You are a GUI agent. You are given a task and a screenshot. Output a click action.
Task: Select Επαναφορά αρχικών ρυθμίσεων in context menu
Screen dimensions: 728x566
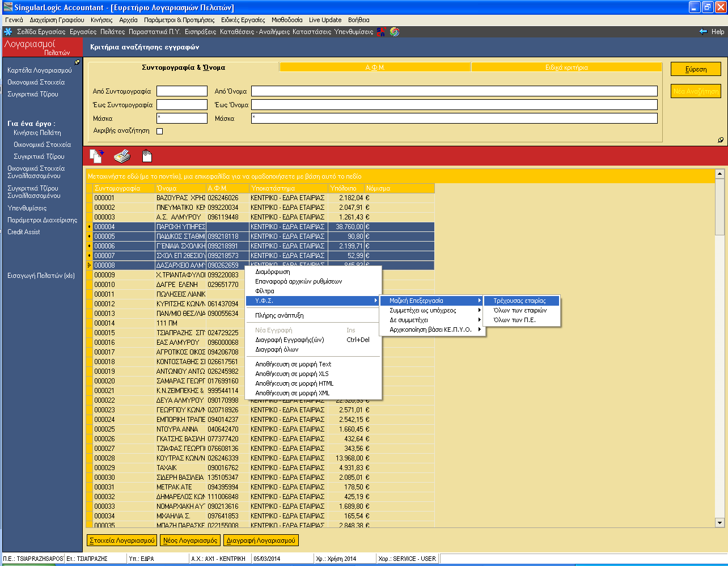314,281
